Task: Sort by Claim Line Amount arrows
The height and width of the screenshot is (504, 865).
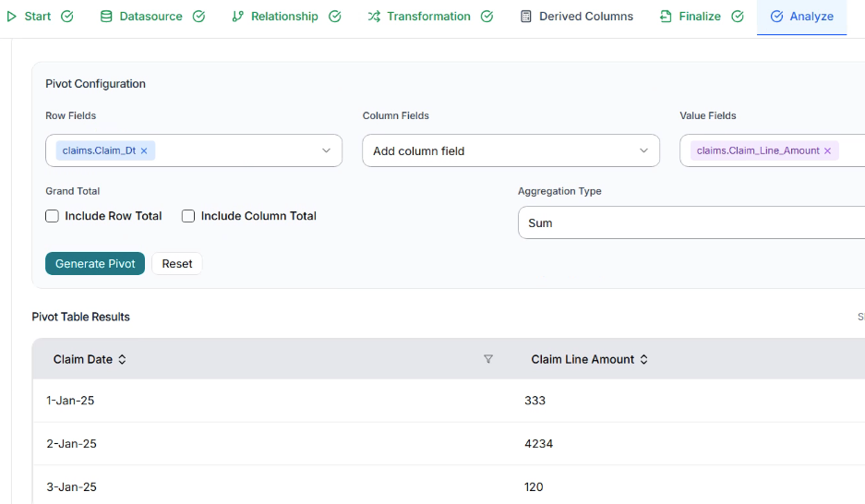Action: pos(643,359)
